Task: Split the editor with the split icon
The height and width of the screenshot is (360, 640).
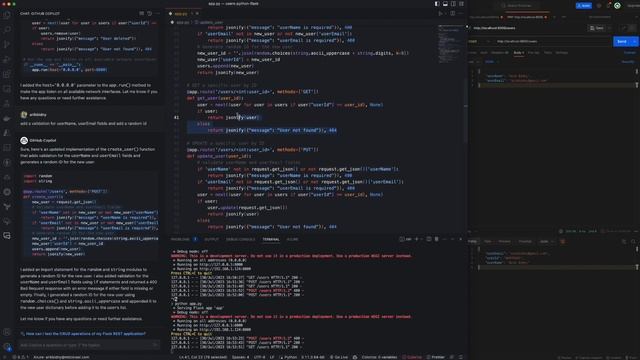Action: (453, 13)
